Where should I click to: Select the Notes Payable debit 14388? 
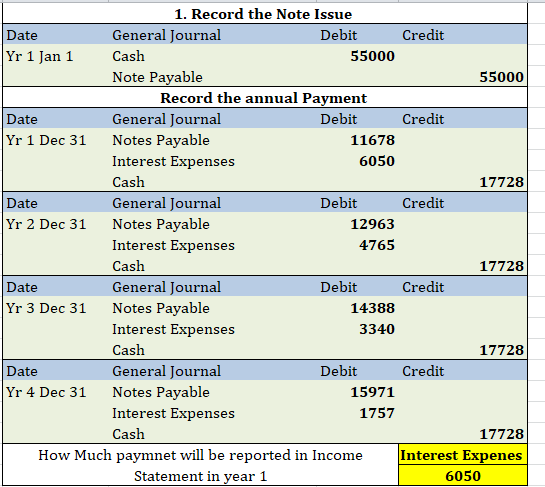(373, 308)
